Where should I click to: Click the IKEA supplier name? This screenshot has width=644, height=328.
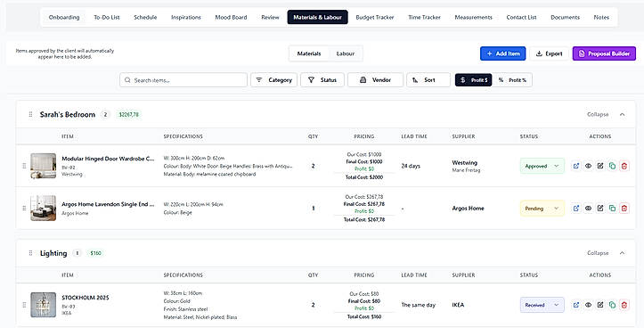click(x=458, y=305)
